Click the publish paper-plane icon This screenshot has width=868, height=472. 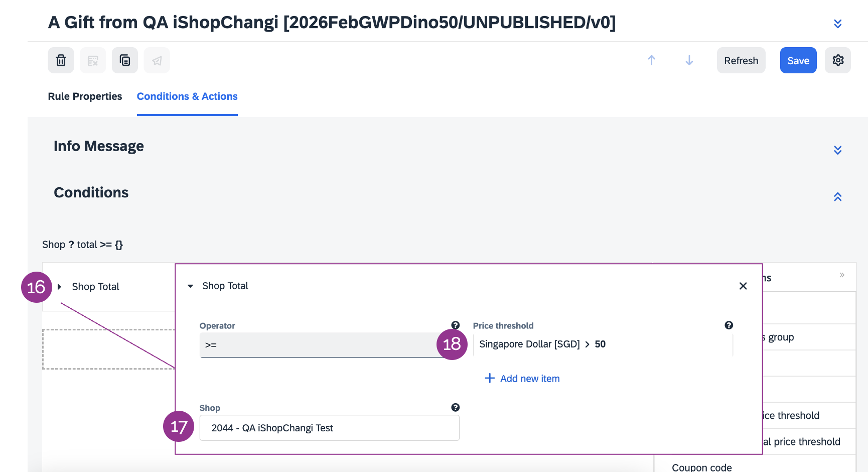(x=157, y=60)
